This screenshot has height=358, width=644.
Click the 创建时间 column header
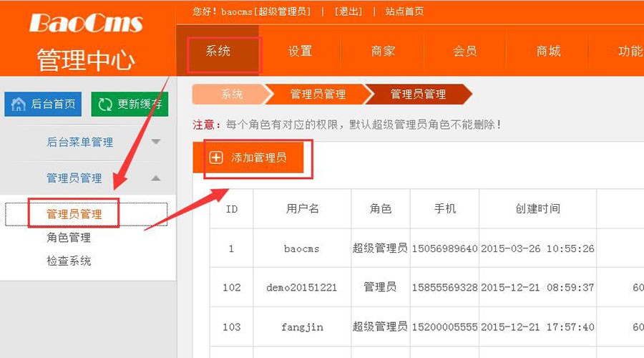537,209
